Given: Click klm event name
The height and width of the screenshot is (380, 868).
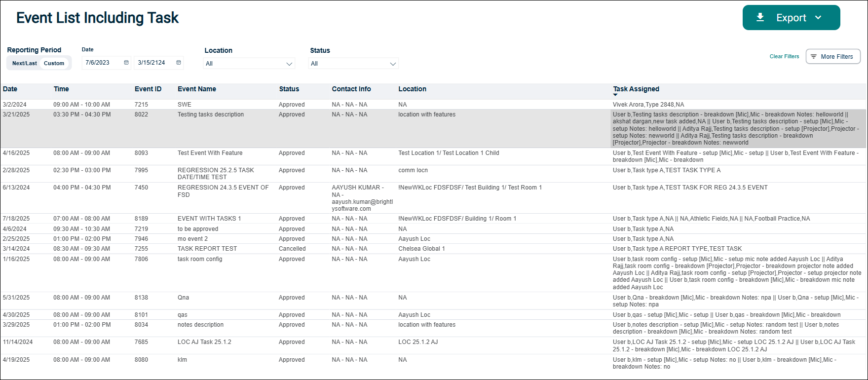Looking at the screenshot, I should coord(182,360).
